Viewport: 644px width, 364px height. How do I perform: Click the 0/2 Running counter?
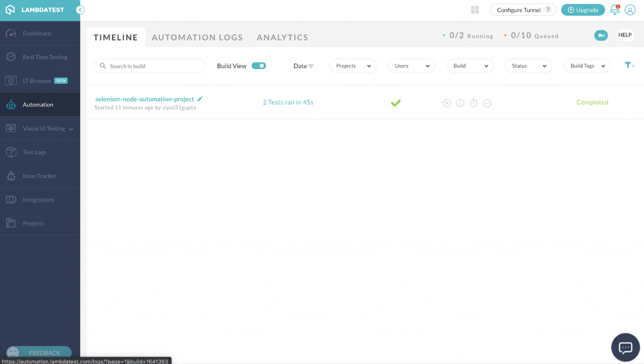coord(468,36)
